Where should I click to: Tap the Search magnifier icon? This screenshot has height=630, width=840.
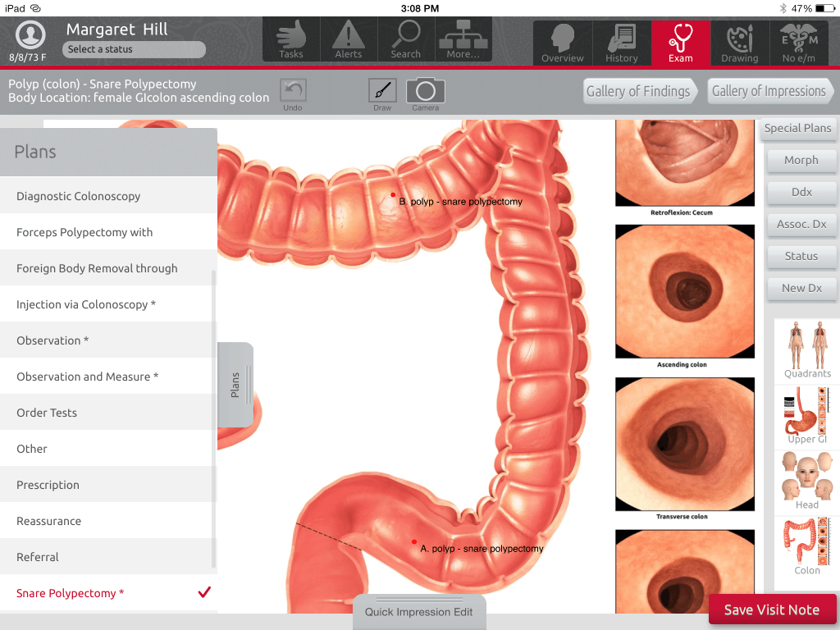[406, 39]
